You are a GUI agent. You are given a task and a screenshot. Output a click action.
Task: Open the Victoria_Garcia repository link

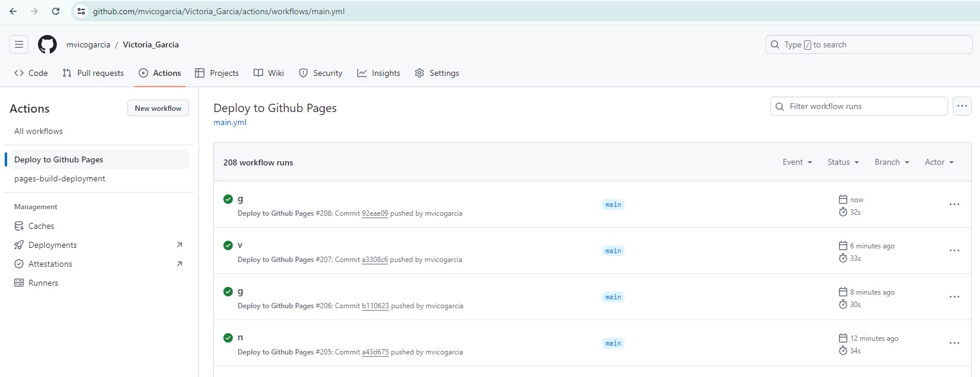(x=150, y=44)
